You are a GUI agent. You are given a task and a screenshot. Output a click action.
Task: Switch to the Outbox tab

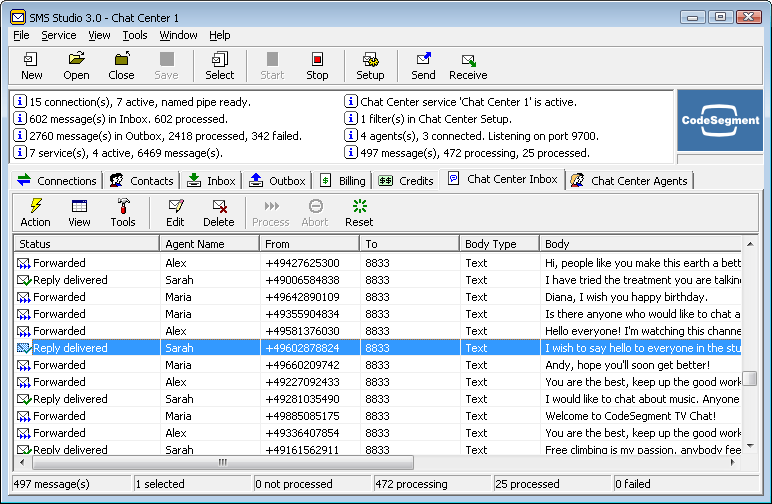click(x=277, y=181)
